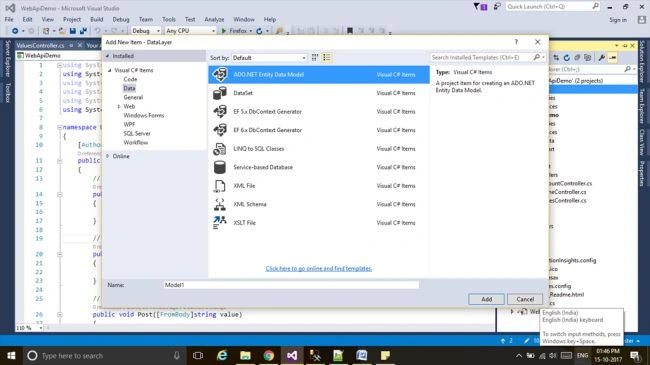Expand the Web category node
Screen dimensions: 650x365
(x=119, y=107)
